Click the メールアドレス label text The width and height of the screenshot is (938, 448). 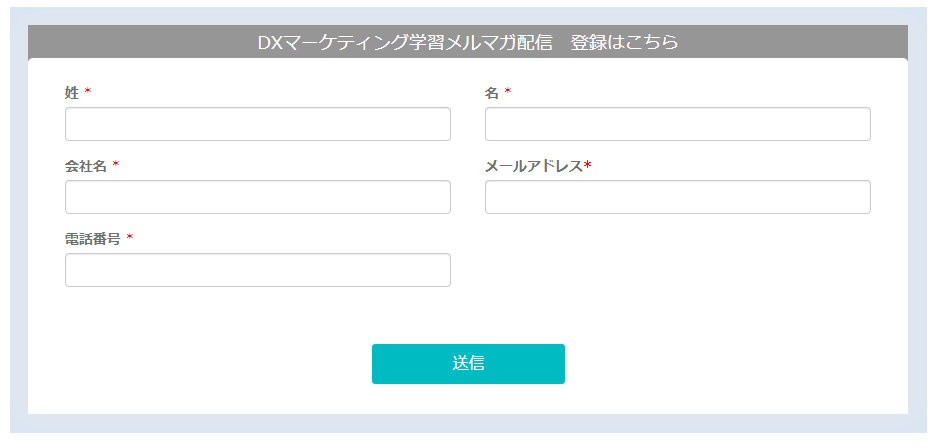click(x=534, y=166)
